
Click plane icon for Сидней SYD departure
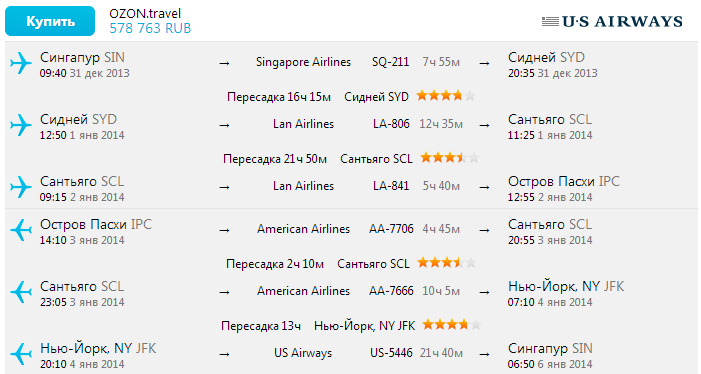pos(21,125)
